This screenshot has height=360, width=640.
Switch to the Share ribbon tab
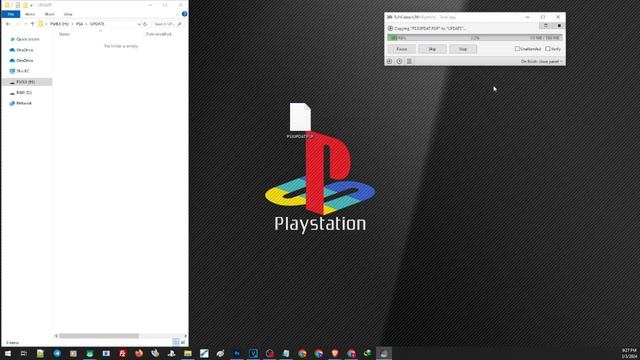pos(49,14)
